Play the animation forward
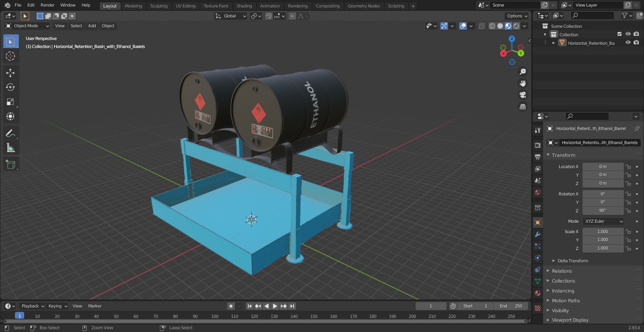The height and width of the screenshot is (332, 644). (275, 306)
